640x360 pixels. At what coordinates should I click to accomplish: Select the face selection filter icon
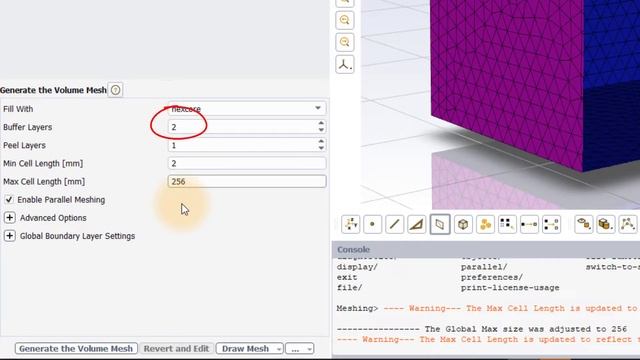[440, 224]
